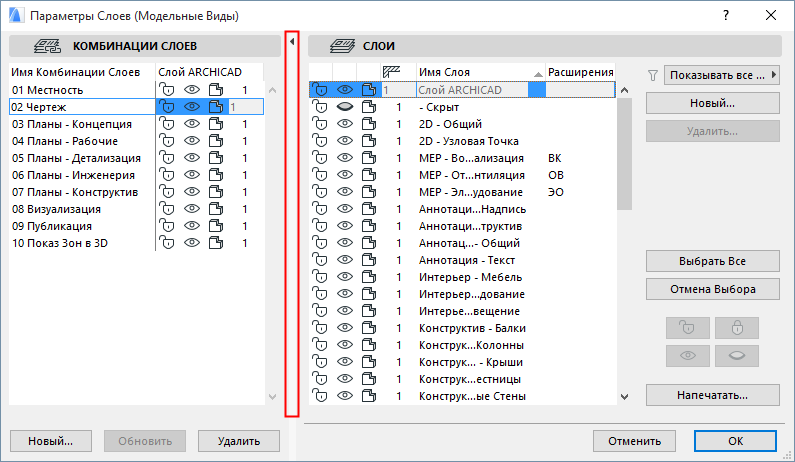Click the hide selected layers button
The image size is (795, 462).
pos(737,356)
